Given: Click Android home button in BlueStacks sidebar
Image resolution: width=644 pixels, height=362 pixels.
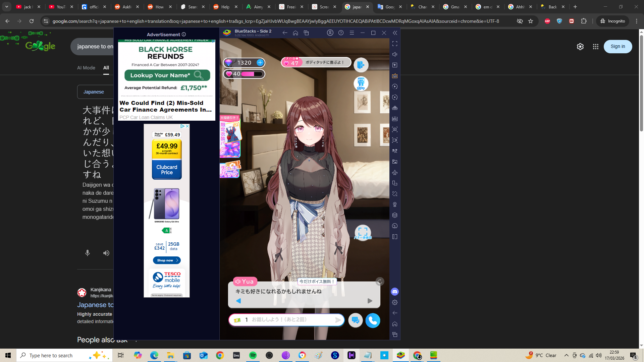Looking at the screenshot, I should click(x=395, y=324).
